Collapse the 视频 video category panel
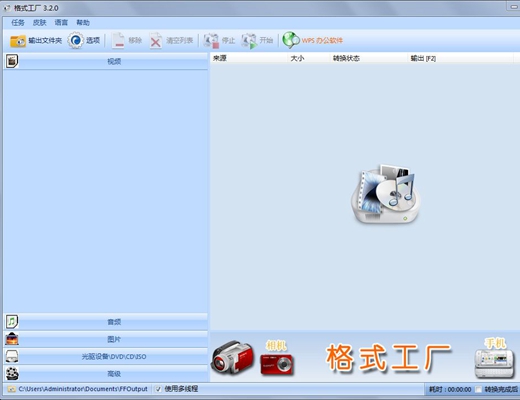The image size is (520, 400). click(106, 61)
